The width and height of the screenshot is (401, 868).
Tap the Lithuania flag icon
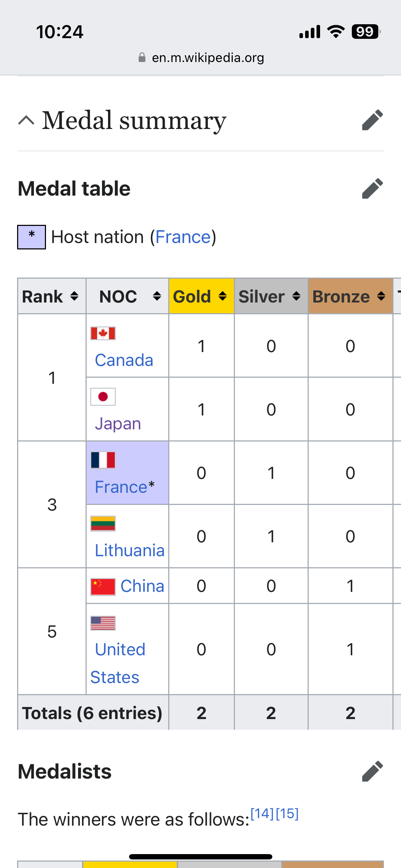click(103, 523)
